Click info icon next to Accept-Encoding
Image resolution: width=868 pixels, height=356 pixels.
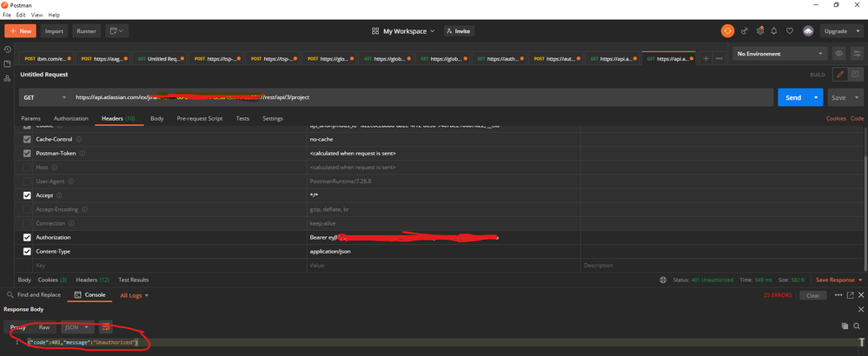point(83,209)
